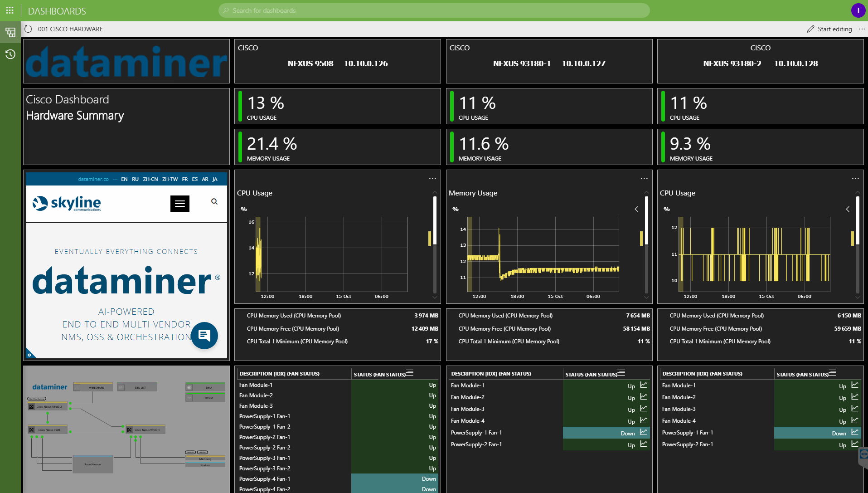
Task: Open the chat bubble on the dataminer ad
Action: (204, 336)
